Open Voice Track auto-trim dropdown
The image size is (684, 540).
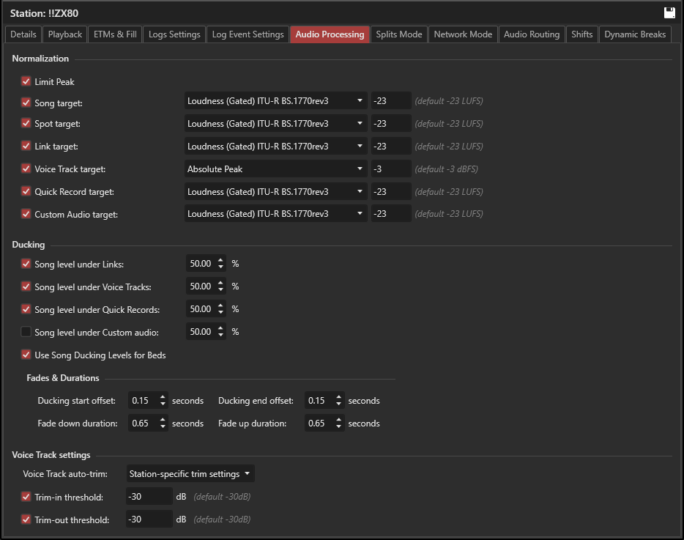click(x=190, y=474)
